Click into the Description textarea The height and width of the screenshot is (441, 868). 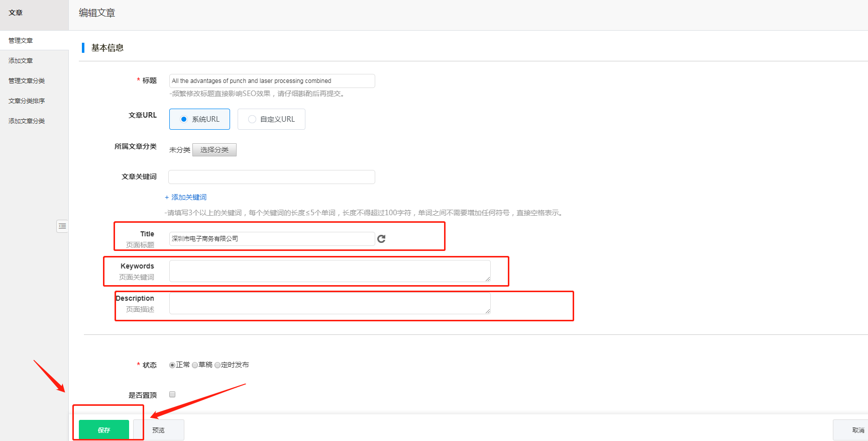pos(330,303)
